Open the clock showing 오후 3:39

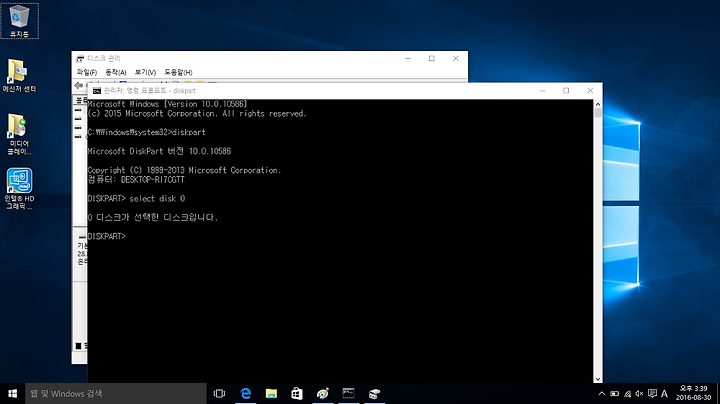tap(693, 393)
